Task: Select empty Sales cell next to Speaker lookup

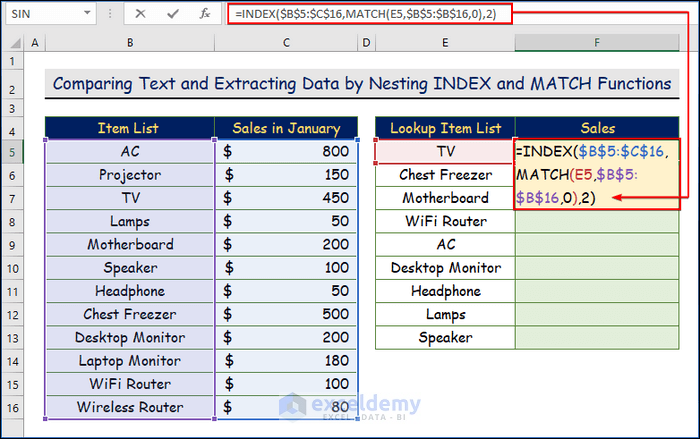Action: pyautogui.click(x=597, y=338)
